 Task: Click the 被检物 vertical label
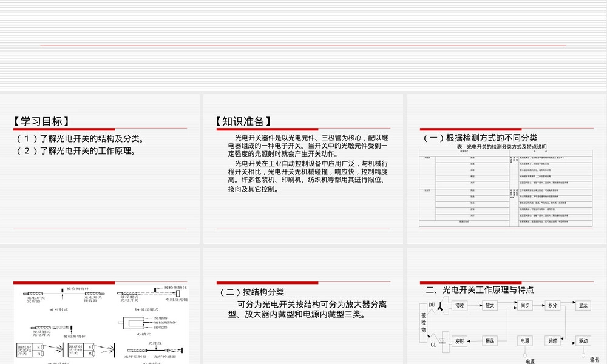pyautogui.click(x=423, y=323)
